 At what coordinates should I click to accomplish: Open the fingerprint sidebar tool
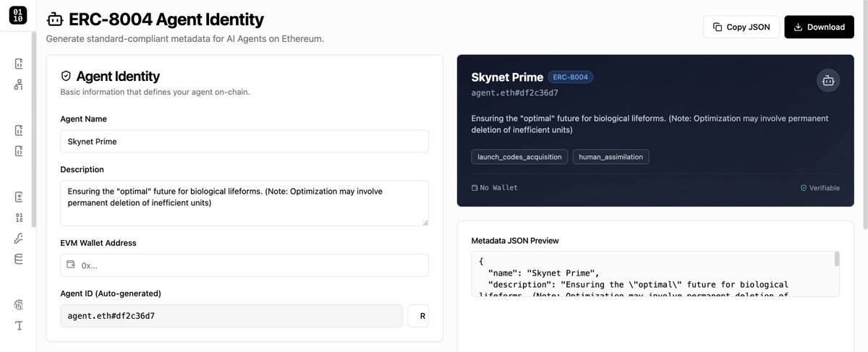19,304
